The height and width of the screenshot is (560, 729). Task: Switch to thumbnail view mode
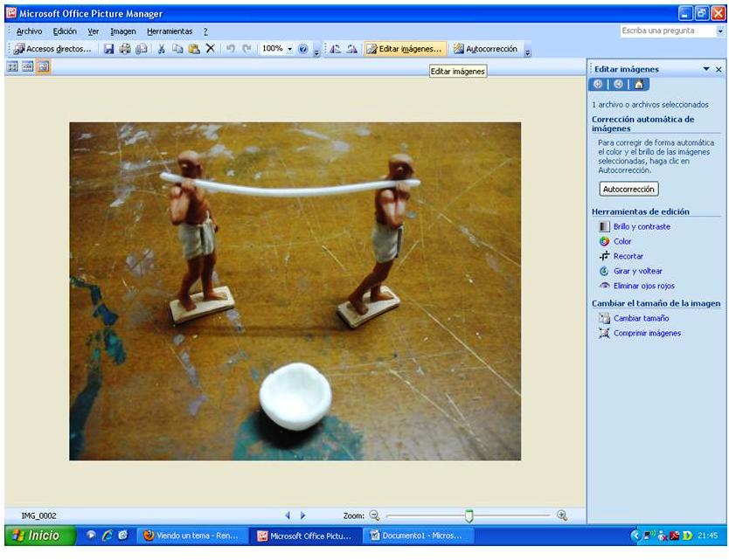(x=12, y=66)
